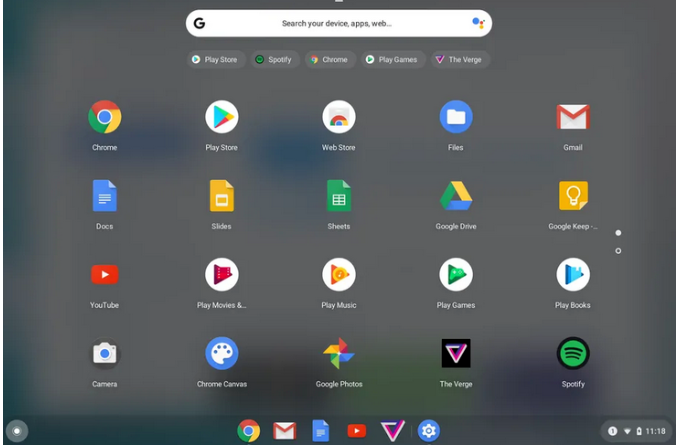The width and height of the screenshot is (679, 448).
Task: Launch the Web Store app
Action: (x=339, y=117)
